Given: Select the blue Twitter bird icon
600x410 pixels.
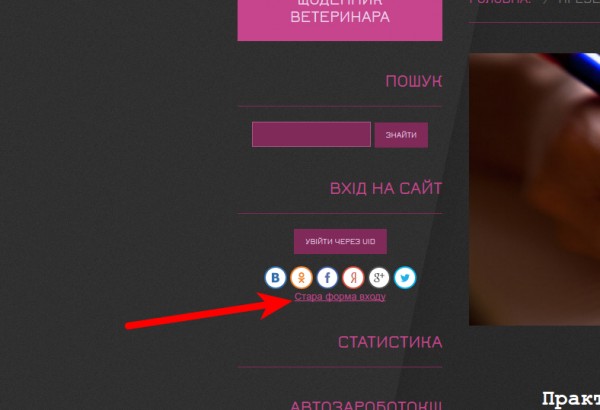Looking at the screenshot, I should (x=405, y=278).
